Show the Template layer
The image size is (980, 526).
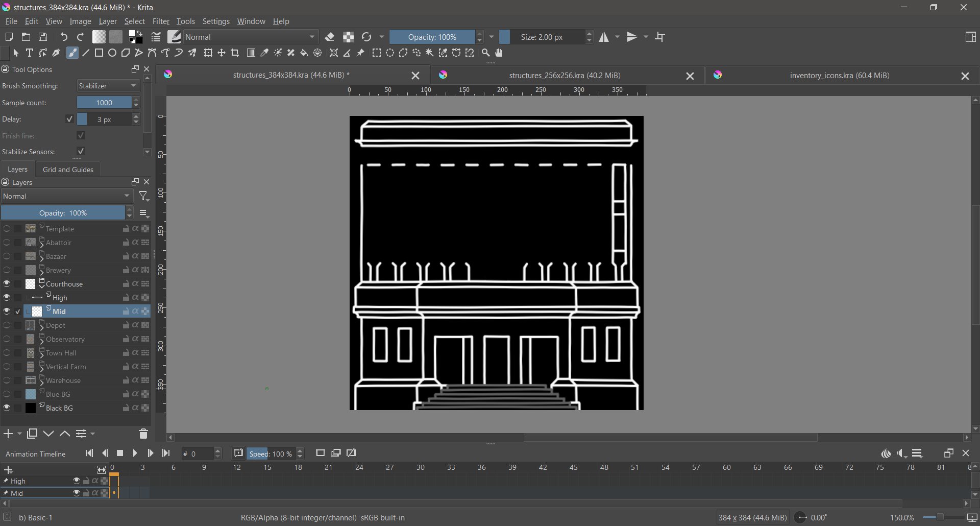7,229
